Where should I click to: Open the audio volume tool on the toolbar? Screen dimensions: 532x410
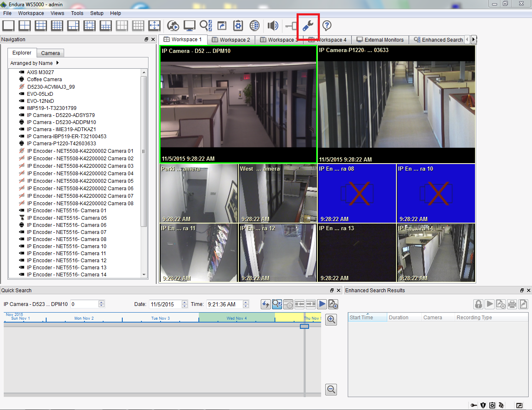click(272, 26)
